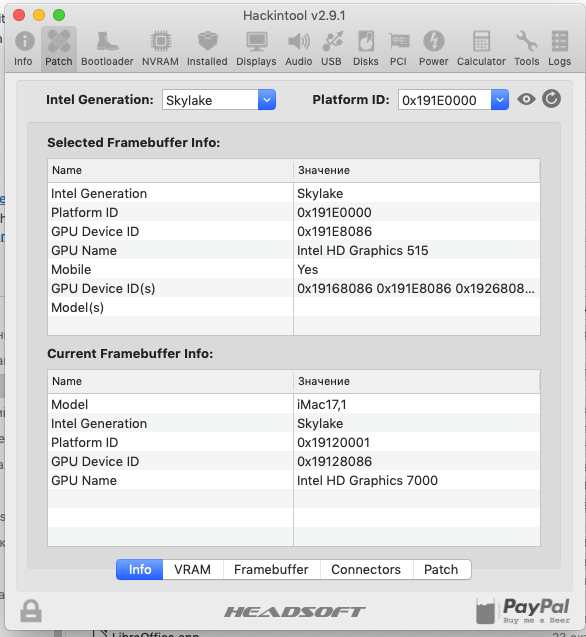586x637 pixels.
Task: Open the Info toolbar section
Action: click(24, 49)
